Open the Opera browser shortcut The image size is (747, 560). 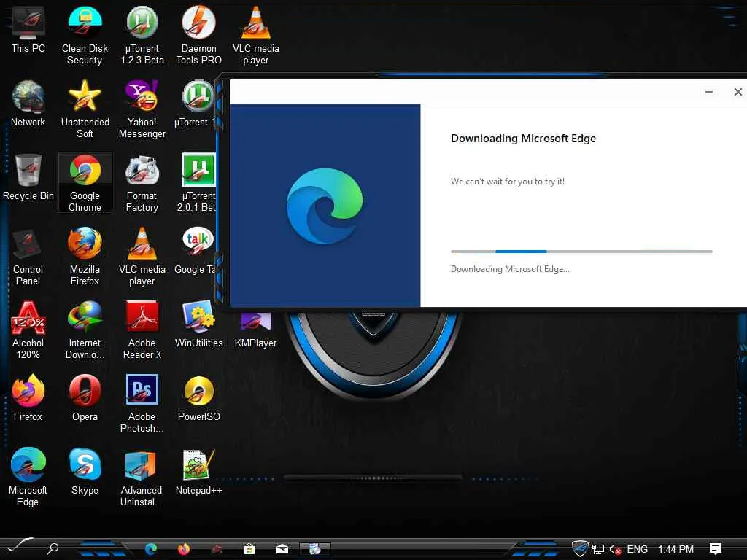[x=85, y=398]
